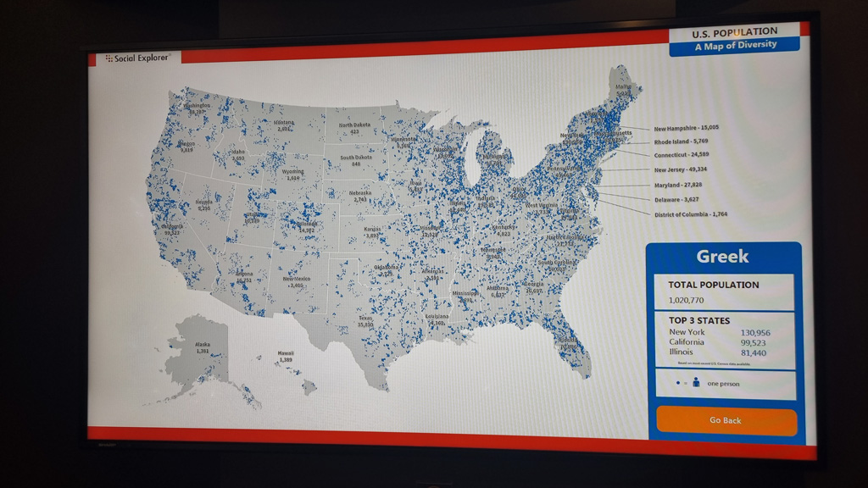
Task: Select Illinois in the top states list
Action: (x=681, y=352)
